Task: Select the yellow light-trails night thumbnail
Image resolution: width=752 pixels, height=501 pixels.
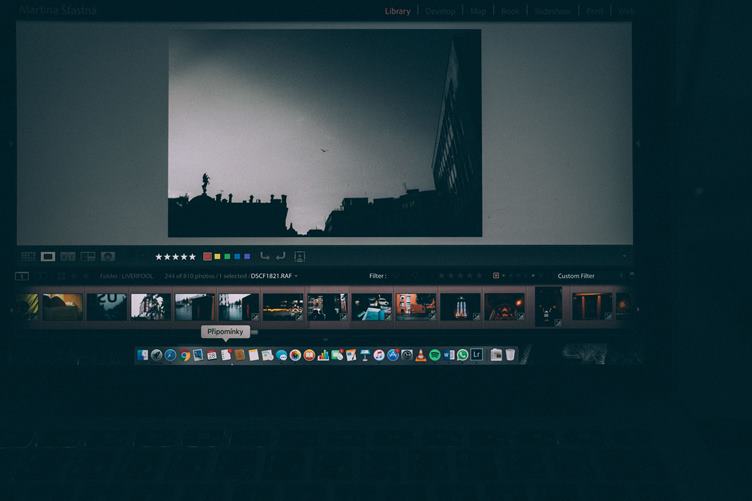Action: [x=283, y=307]
